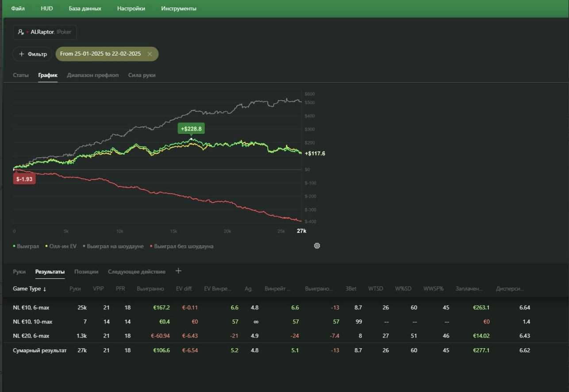This screenshot has height=392, width=569.
Task: Open the Руки tab in lower panel
Action: [19, 272]
